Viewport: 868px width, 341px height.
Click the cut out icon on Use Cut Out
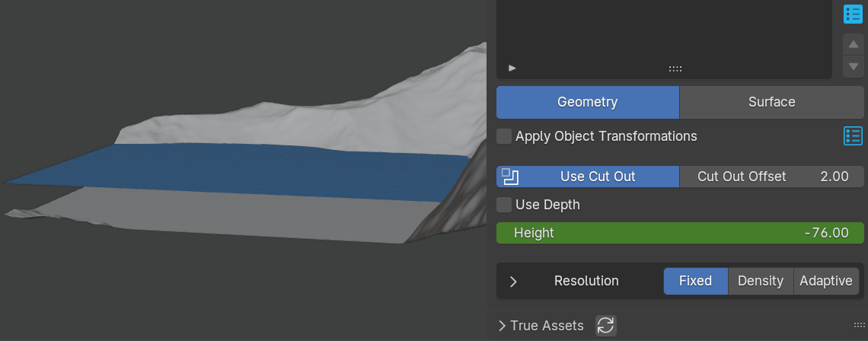click(510, 177)
